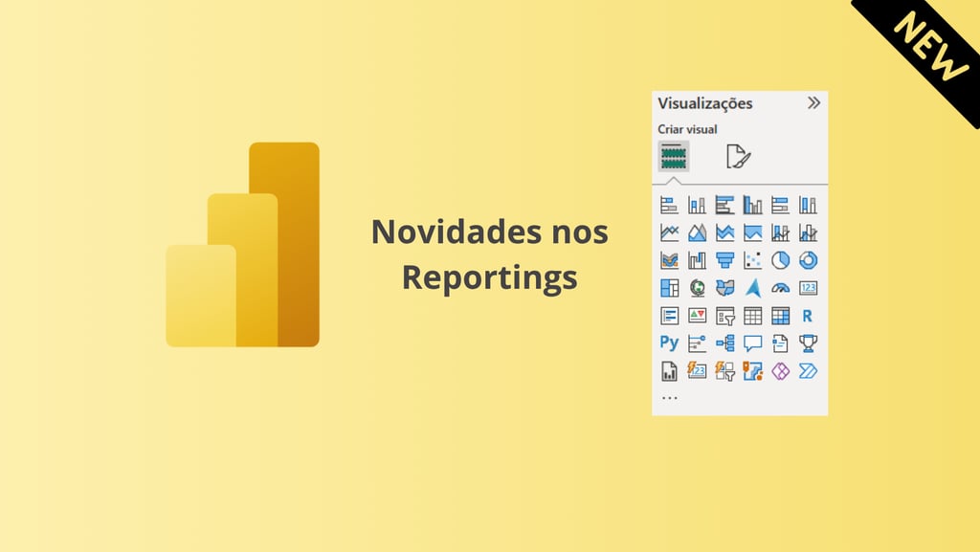Add the Decomposition tree visual
The width and height of the screenshot is (980, 552).
point(725,343)
